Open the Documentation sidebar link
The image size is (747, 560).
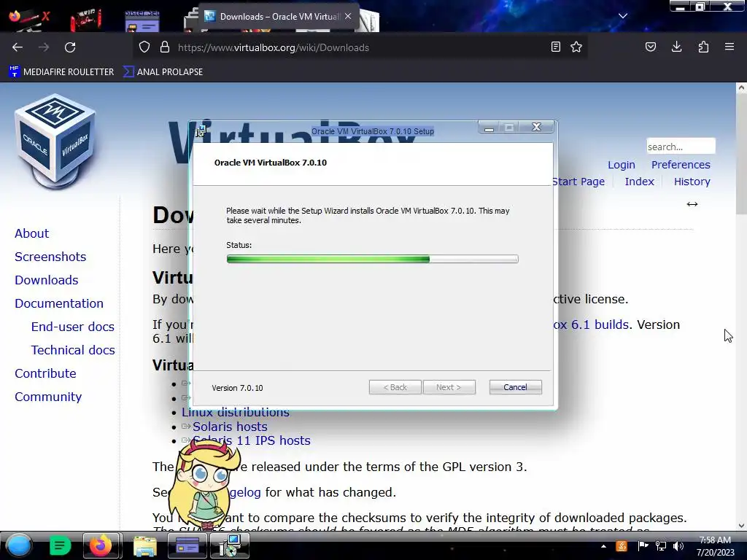pyautogui.click(x=59, y=303)
